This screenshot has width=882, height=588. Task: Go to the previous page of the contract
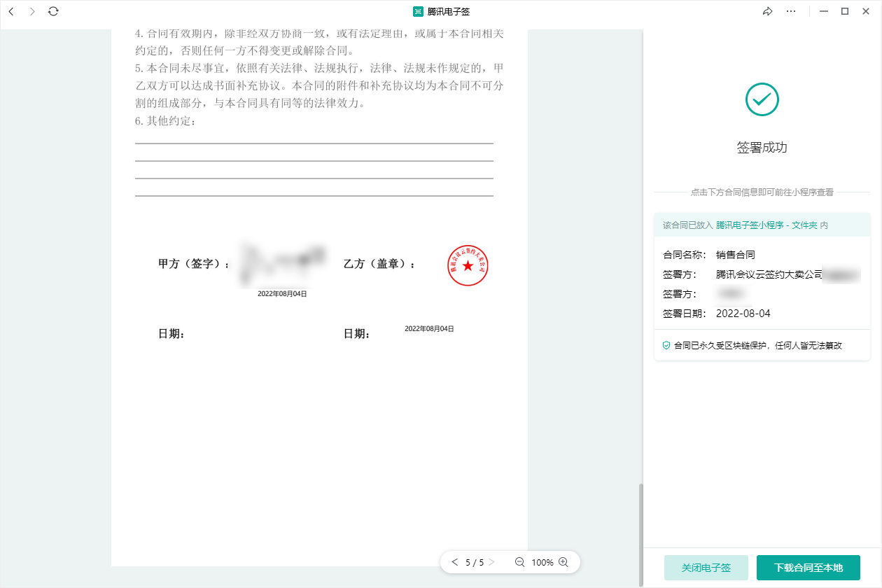tap(454, 562)
